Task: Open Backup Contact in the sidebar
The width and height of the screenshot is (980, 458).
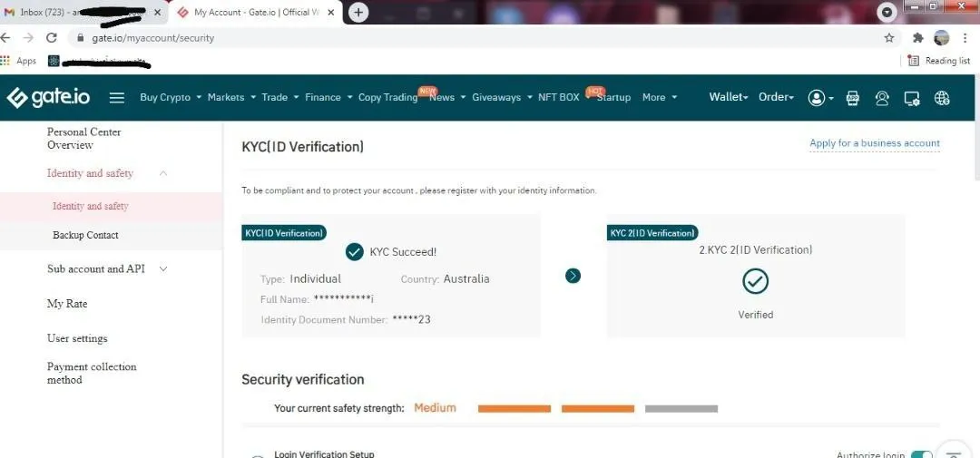Action: 85,236
